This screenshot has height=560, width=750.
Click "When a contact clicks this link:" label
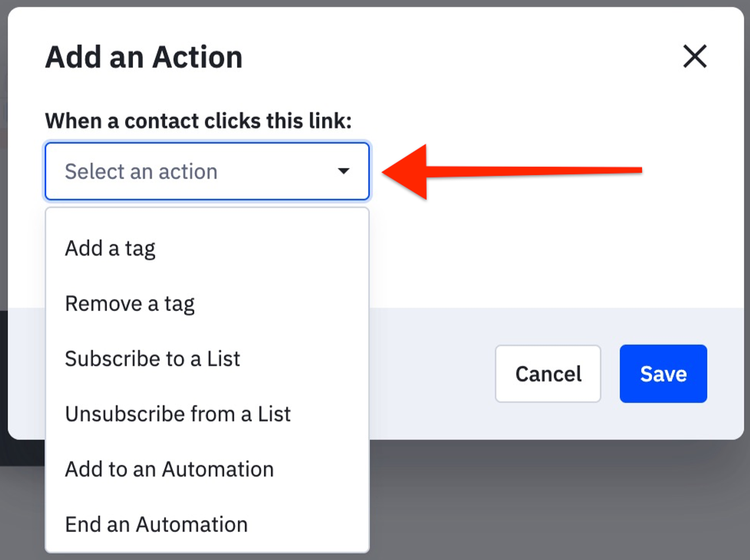point(198,120)
